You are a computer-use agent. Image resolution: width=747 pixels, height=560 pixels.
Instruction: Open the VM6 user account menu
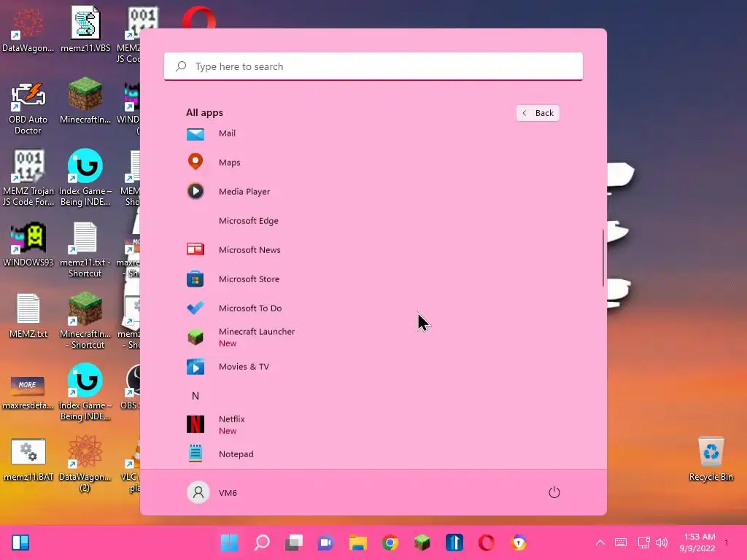[212, 492]
